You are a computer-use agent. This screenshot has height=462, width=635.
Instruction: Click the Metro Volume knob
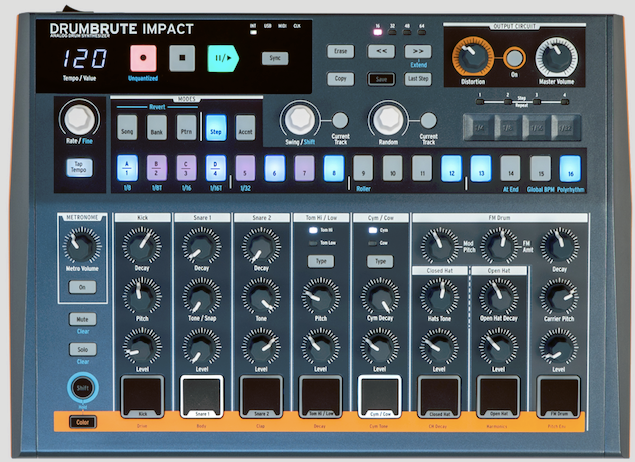point(82,246)
